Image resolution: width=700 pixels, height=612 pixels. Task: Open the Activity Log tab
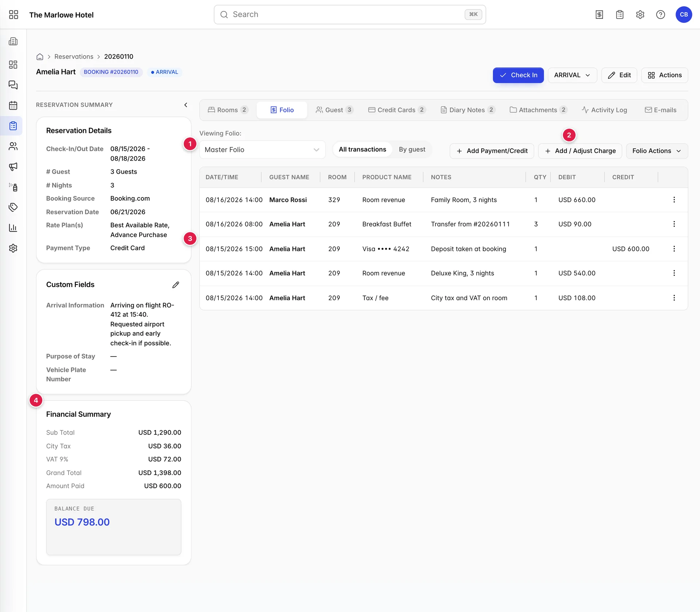pyautogui.click(x=604, y=110)
